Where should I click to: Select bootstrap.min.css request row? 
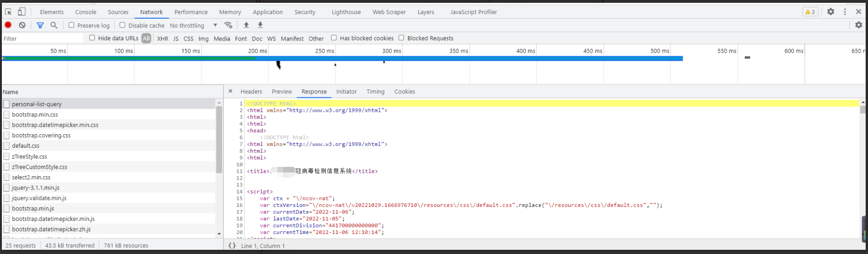click(x=109, y=114)
